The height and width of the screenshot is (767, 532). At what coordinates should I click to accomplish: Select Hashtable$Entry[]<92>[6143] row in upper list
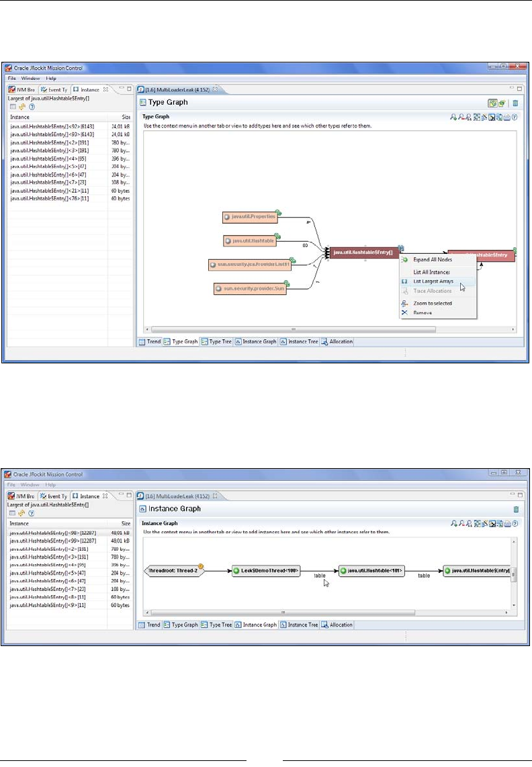click(69, 126)
